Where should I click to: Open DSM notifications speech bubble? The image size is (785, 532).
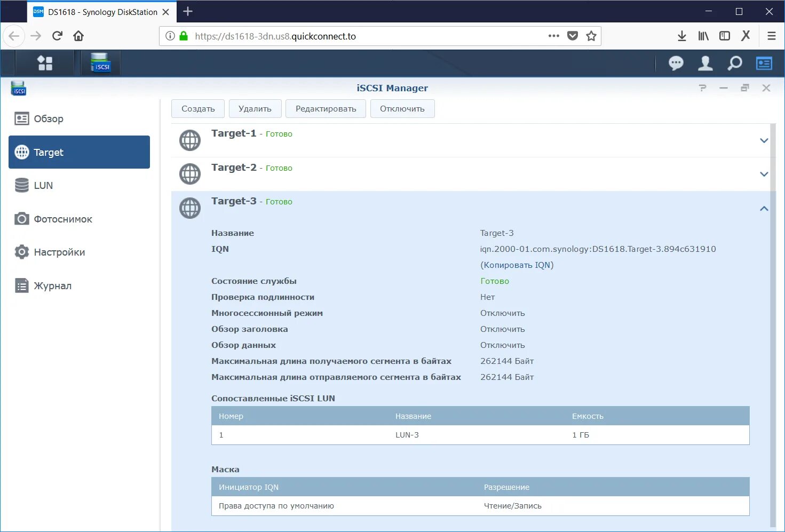tap(676, 63)
